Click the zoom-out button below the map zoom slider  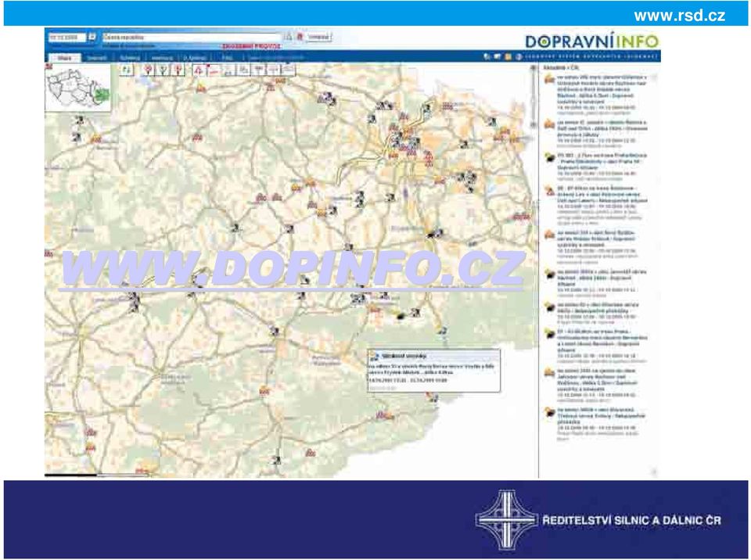pos(534,125)
